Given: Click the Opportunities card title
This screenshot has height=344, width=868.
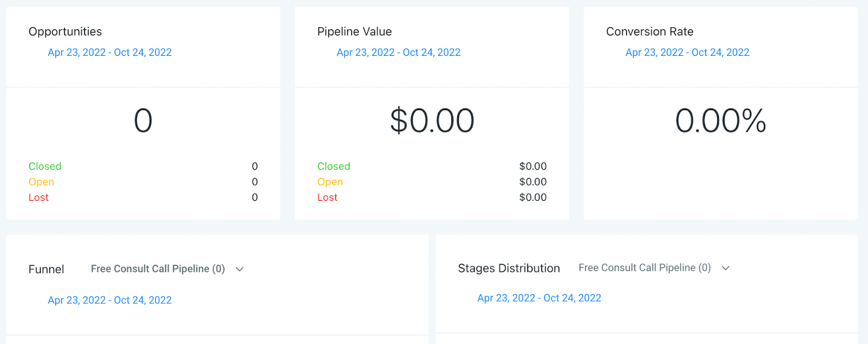Looking at the screenshot, I should (65, 31).
